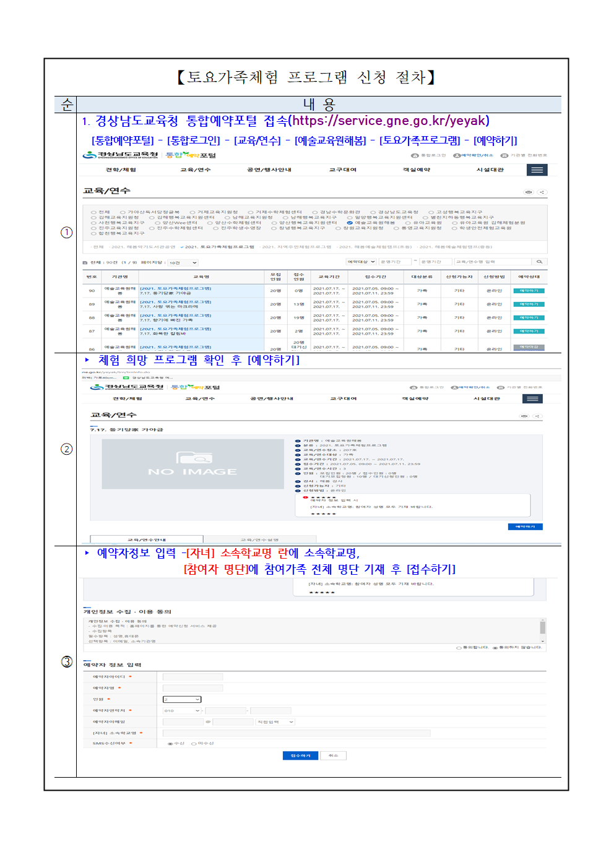Image resolution: width=614 pixels, height=868 pixels.
Task: Click 통합로그인 lock icon in first screenshot
Action: 415,155
